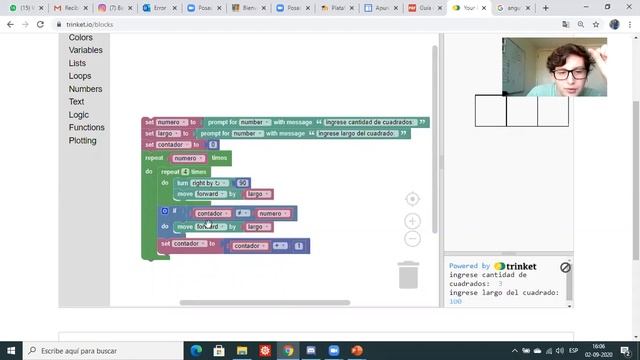Screen dimensions: 640x360
Task: Edit the turn angle value 90
Action: [242, 183]
